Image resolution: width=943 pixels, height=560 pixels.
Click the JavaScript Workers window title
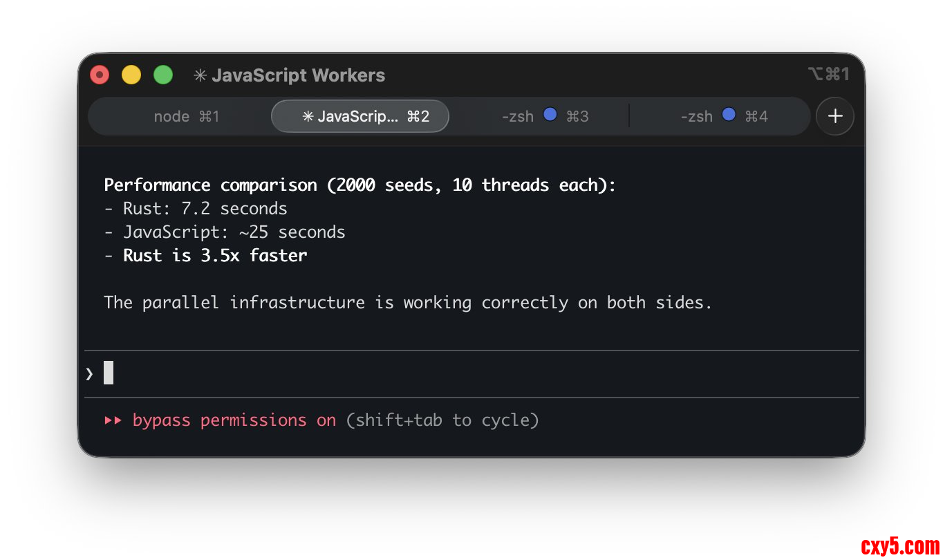click(298, 75)
